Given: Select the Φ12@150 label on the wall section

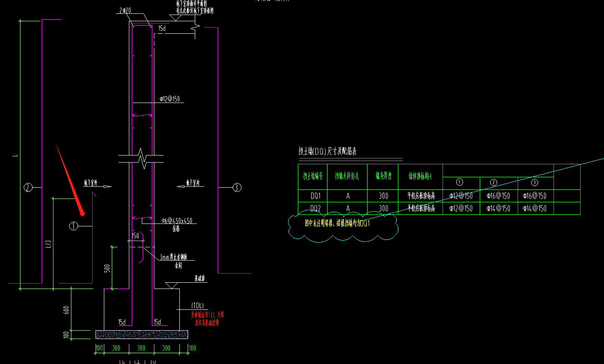Looking at the screenshot, I should (x=170, y=99).
